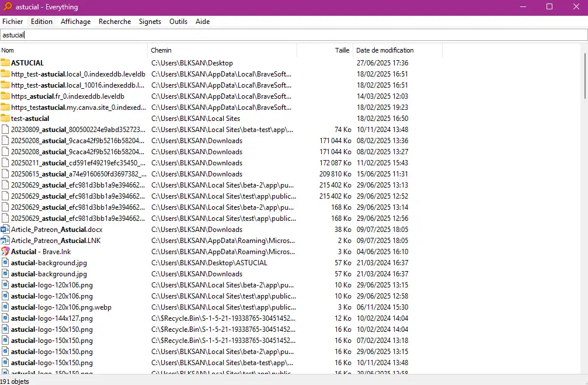
Task: Click file icon of 20230809_astucial entry
Action: (5, 130)
